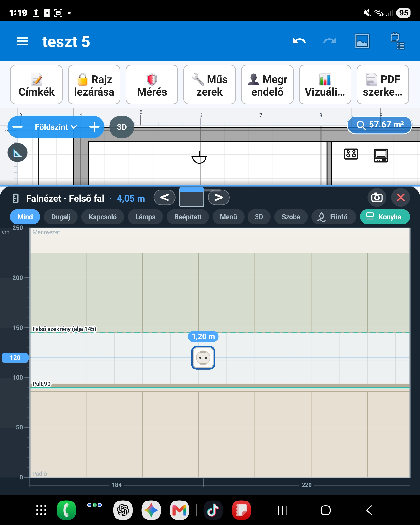Viewport: 420px width, 525px height.
Task: Go to the home screen
Action: (326, 510)
